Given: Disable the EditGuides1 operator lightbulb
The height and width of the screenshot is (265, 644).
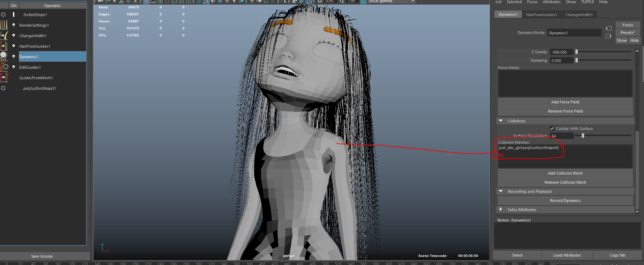Looking at the screenshot, I should (14, 67).
